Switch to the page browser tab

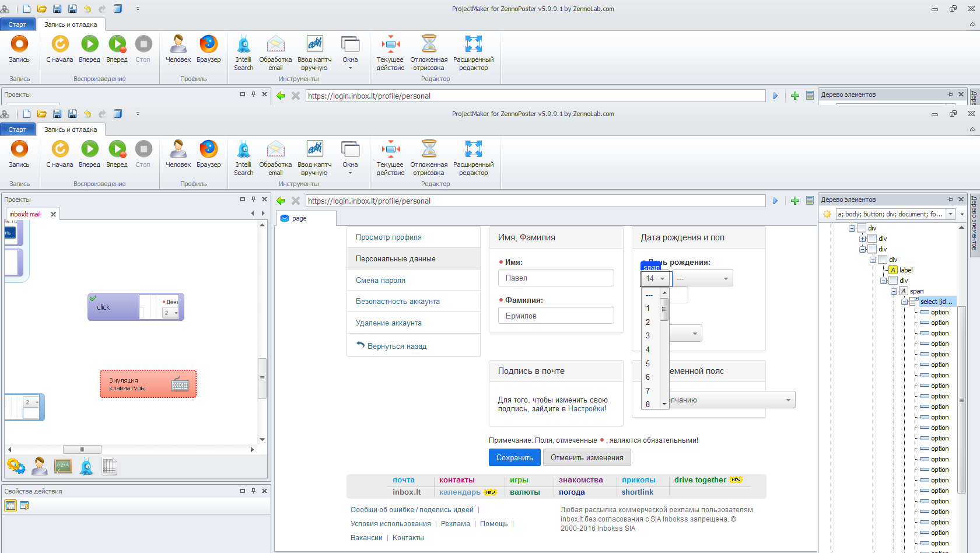pyautogui.click(x=299, y=218)
